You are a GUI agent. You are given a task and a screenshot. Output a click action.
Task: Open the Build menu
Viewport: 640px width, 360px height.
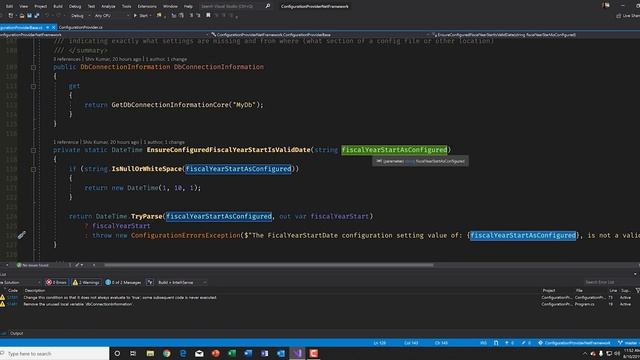click(x=58, y=6)
